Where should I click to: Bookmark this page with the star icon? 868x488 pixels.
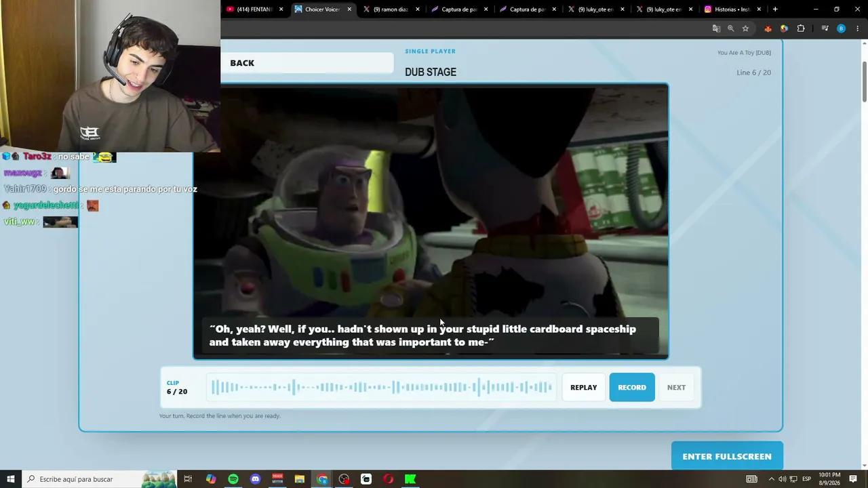pyautogui.click(x=745, y=28)
